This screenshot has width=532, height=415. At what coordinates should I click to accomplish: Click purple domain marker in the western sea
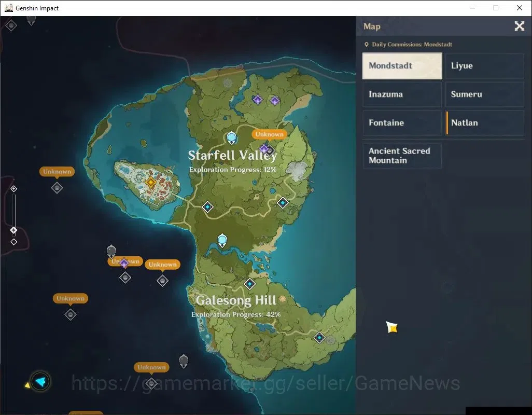tap(124, 262)
